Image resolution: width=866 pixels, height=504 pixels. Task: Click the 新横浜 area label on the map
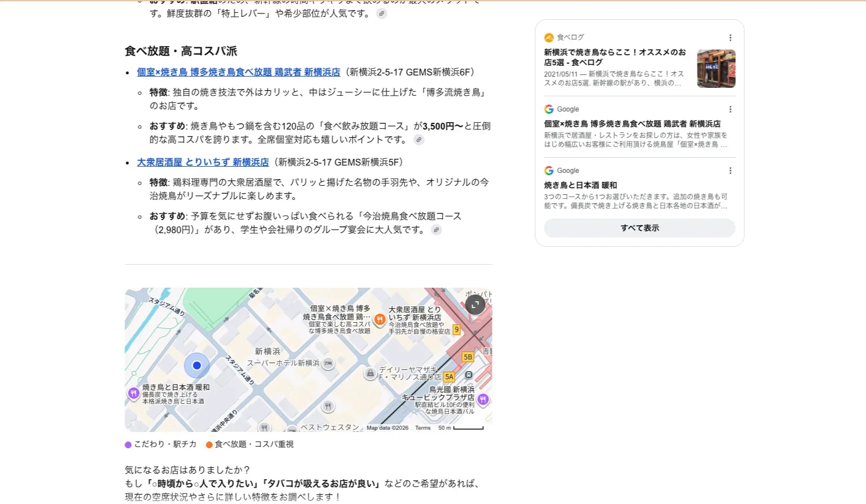coord(268,351)
